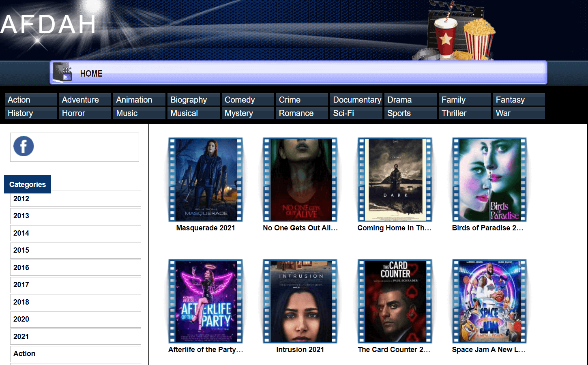Open the 2016 category in sidebar
Image resolution: width=588 pixels, height=365 pixels.
click(x=75, y=268)
